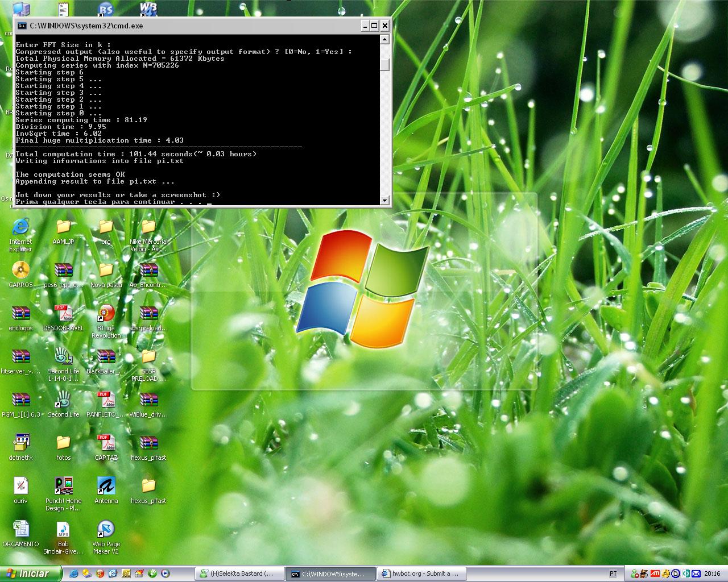
Task: Launch the BTuga Revolution shortcut
Action: 106,313
